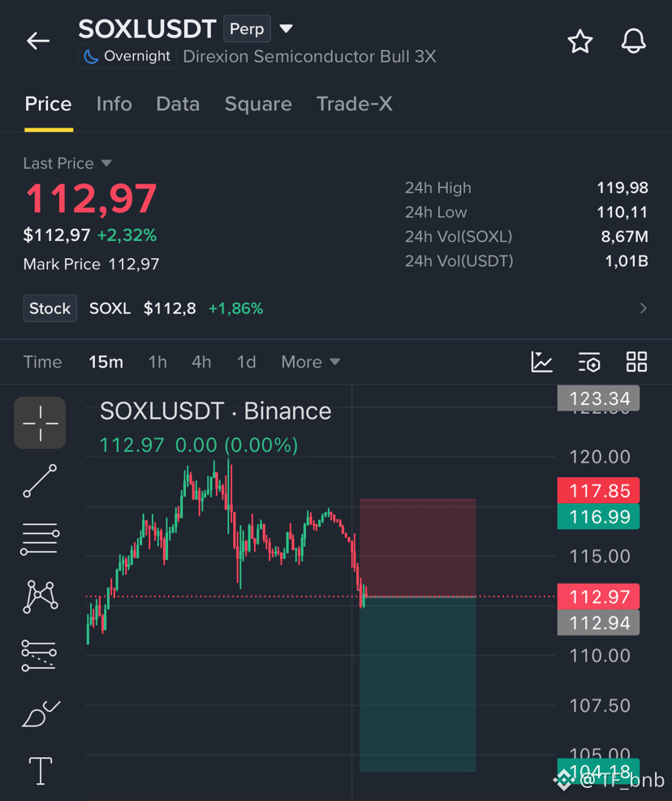Image resolution: width=672 pixels, height=801 pixels.
Task: Tap the back arrow icon
Action: [x=38, y=41]
